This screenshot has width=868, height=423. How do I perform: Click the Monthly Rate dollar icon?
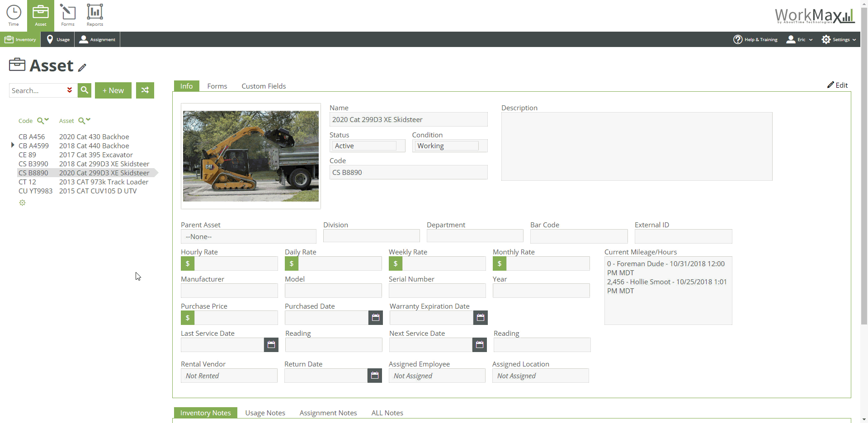(500, 263)
